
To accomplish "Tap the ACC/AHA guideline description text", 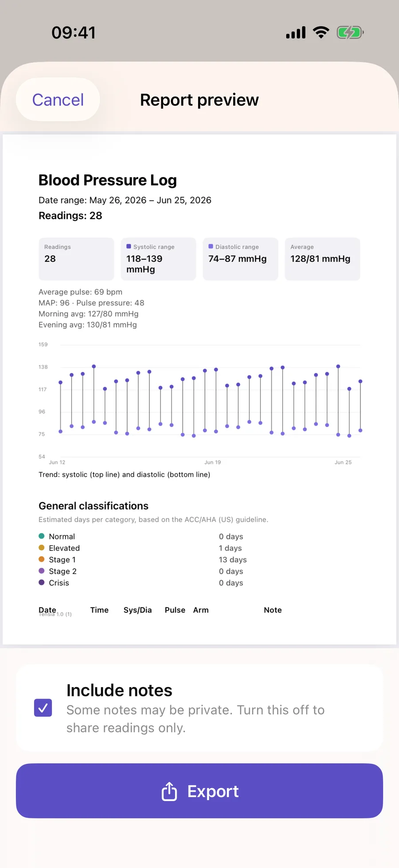I will point(153,519).
